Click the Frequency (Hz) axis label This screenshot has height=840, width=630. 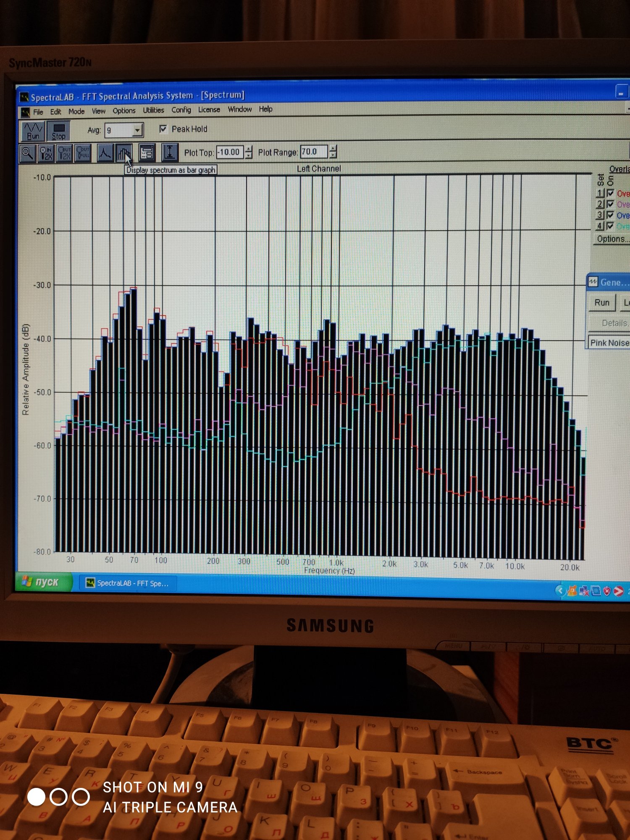[x=329, y=570]
